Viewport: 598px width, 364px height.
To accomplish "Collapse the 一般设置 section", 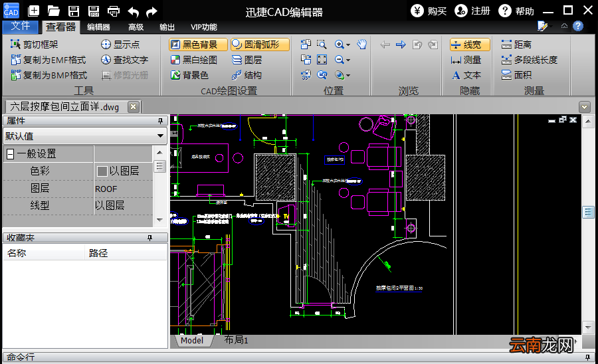I will (11, 154).
